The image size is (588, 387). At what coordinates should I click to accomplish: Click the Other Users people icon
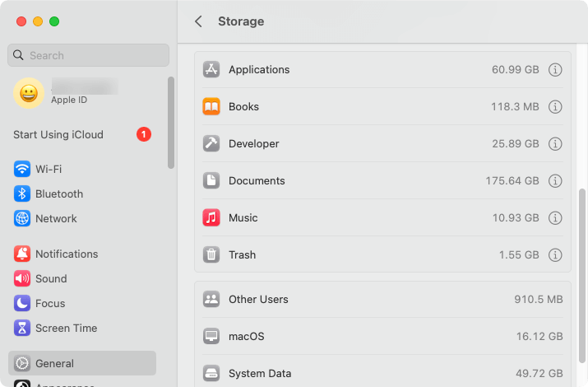coord(211,299)
